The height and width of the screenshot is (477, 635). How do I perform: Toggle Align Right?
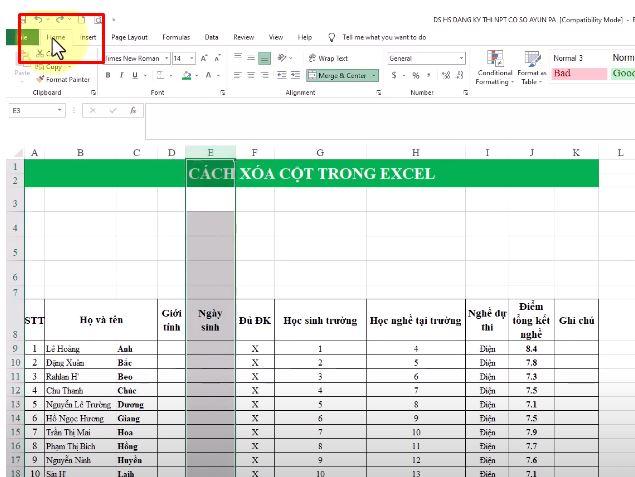[x=264, y=75]
